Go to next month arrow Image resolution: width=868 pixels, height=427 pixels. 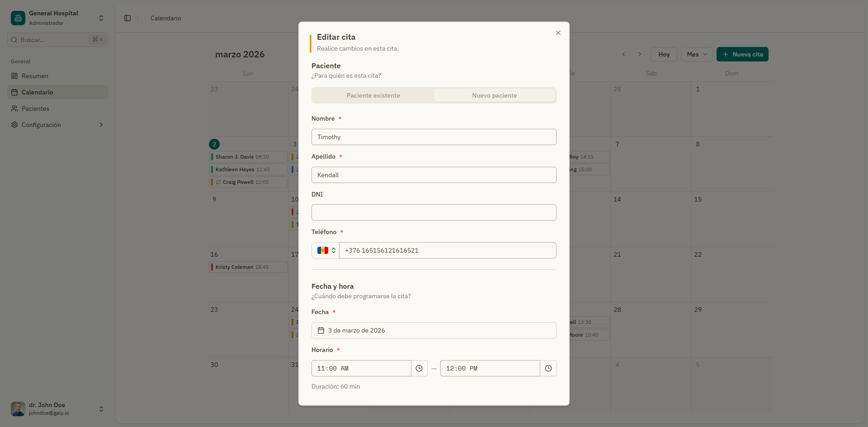click(x=639, y=54)
